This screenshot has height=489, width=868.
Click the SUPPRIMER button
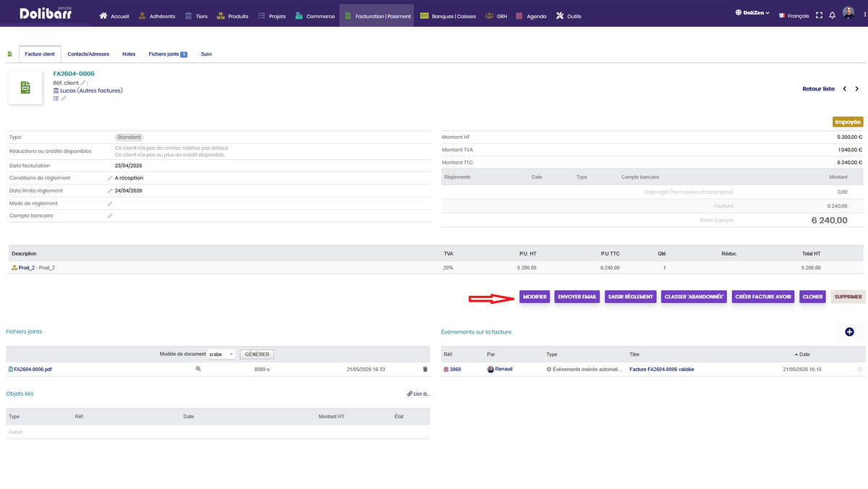coord(848,297)
